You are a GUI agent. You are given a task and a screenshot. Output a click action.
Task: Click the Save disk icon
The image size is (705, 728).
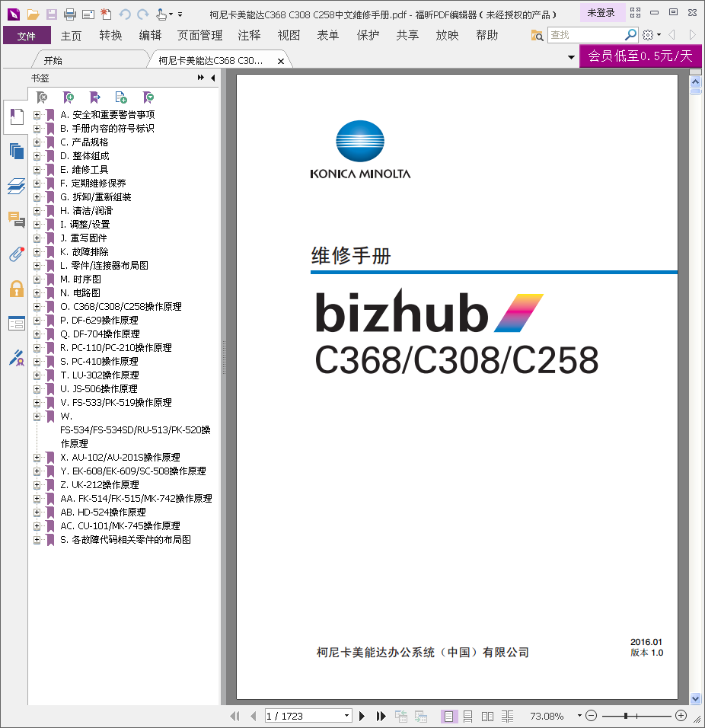(52, 14)
